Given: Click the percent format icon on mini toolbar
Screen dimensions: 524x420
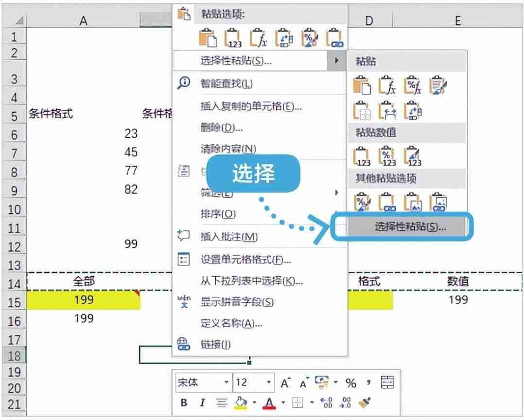Looking at the screenshot, I should pos(352,383).
